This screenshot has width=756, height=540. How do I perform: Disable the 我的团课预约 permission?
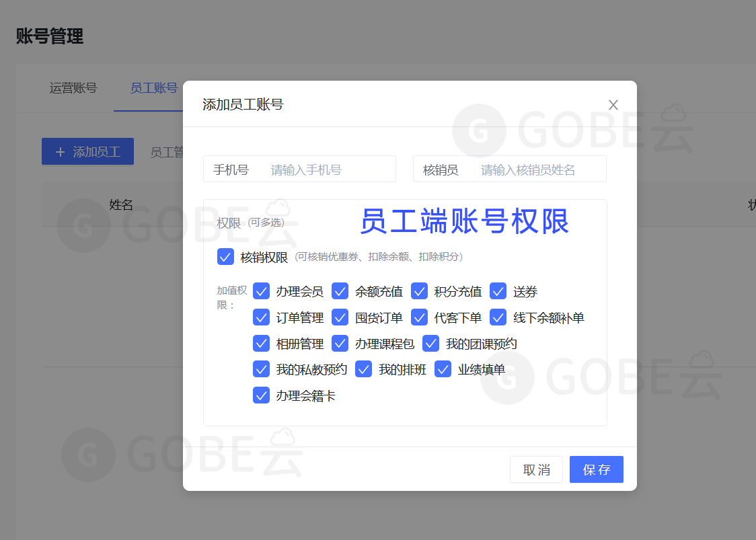430,343
